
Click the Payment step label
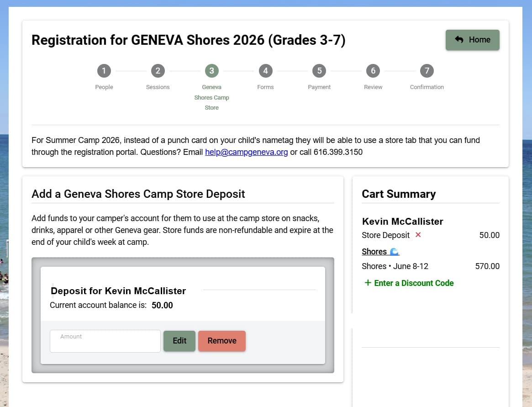(x=319, y=87)
